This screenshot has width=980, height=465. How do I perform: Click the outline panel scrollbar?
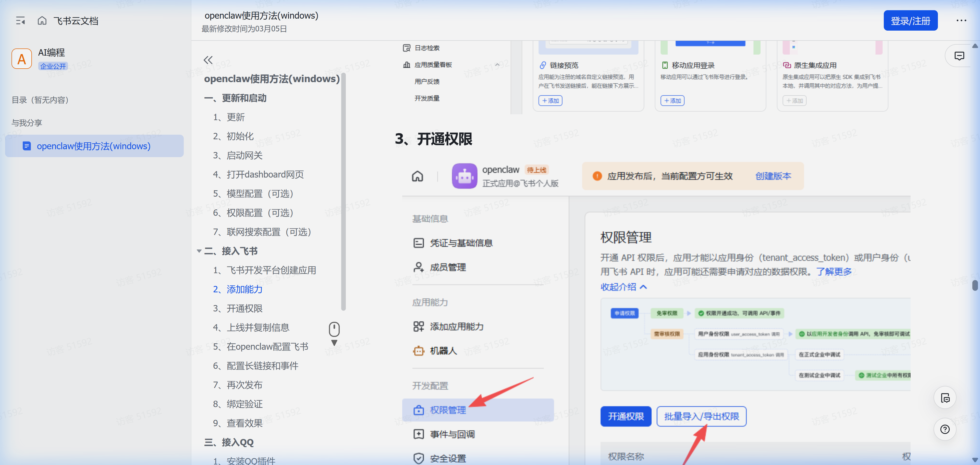[x=343, y=190]
